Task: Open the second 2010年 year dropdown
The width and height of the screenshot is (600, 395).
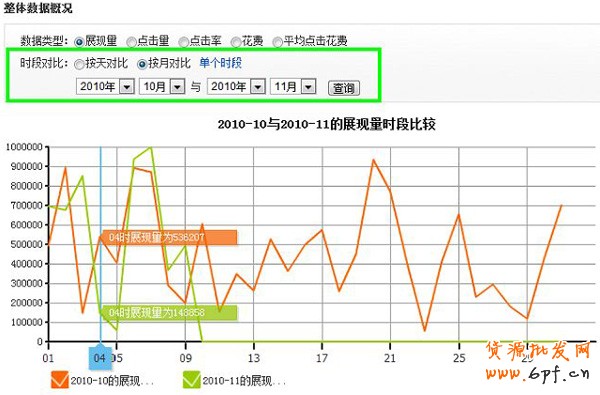Action: 236,87
